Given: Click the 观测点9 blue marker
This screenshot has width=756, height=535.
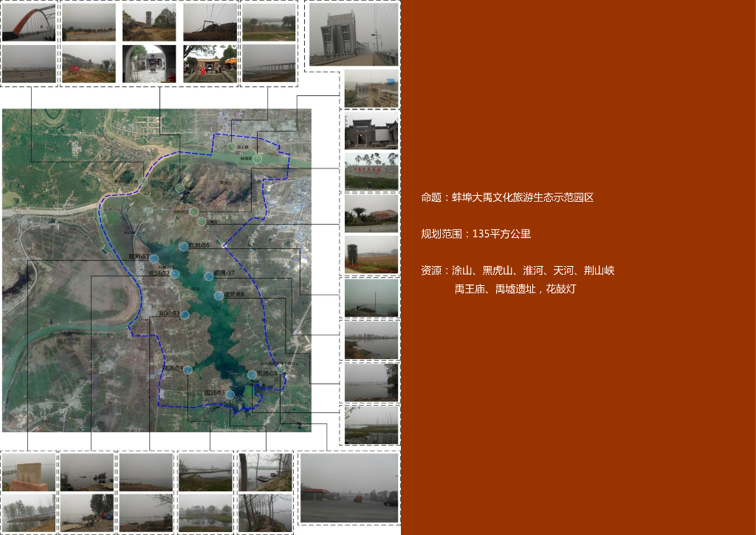Looking at the screenshot, I should click(252, 375).
